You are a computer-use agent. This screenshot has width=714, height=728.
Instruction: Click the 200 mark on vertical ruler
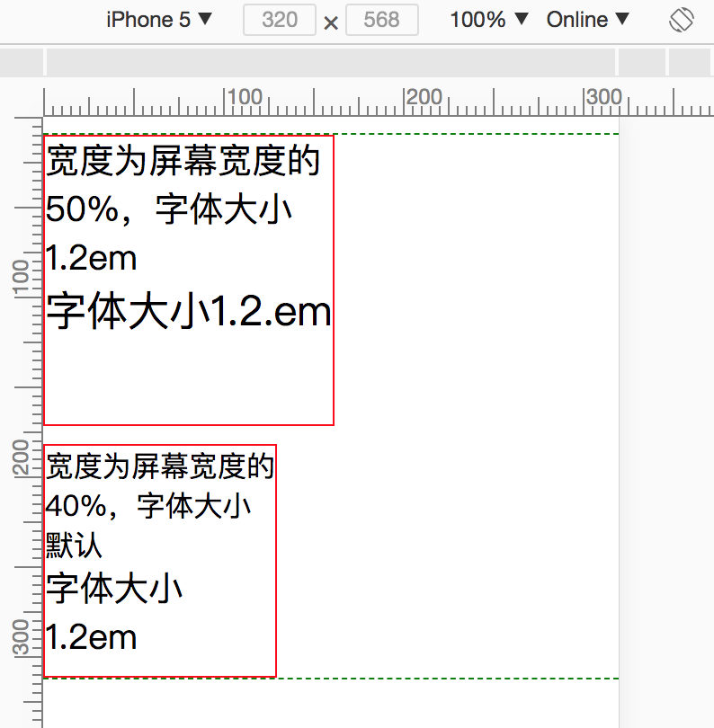[22, 457]
